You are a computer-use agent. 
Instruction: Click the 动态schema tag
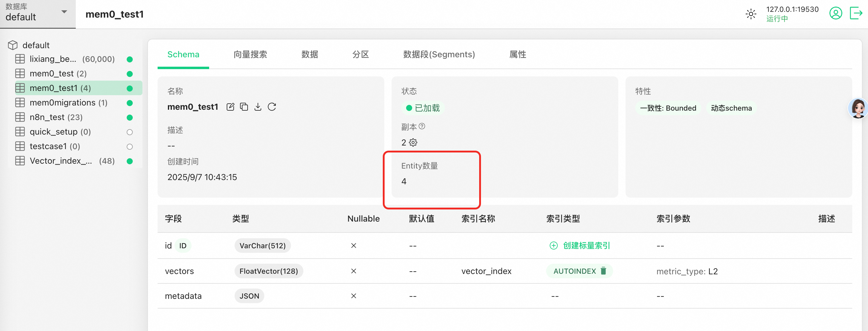point(731,108)
